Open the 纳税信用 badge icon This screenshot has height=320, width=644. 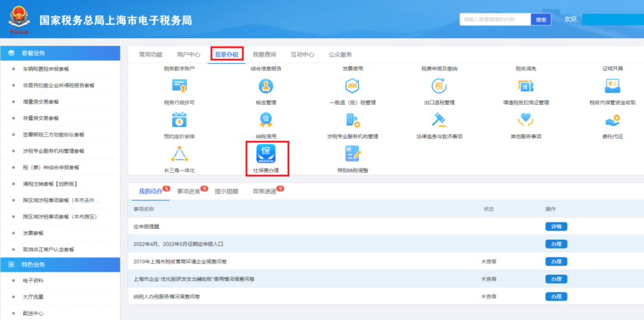pos(266,119)
